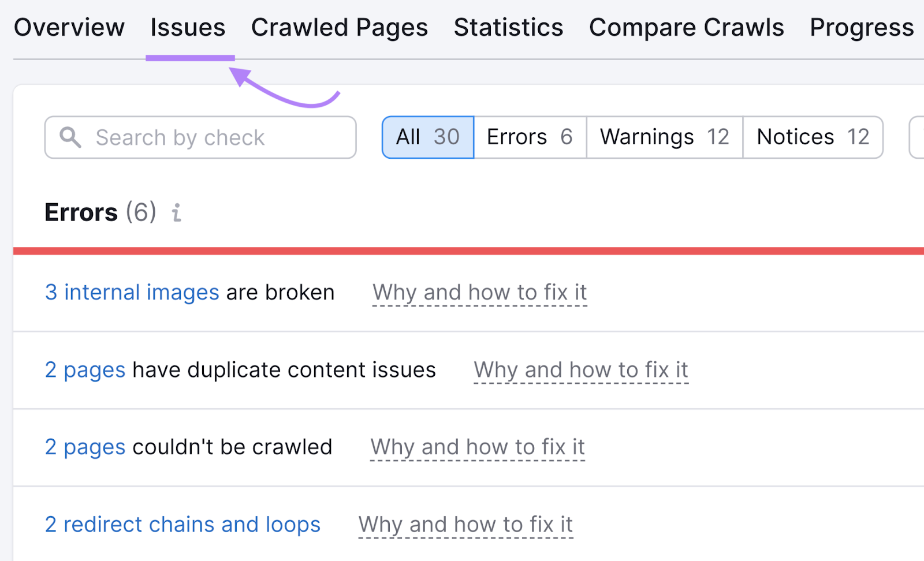Filter to show only Errors

coord(529,137)
